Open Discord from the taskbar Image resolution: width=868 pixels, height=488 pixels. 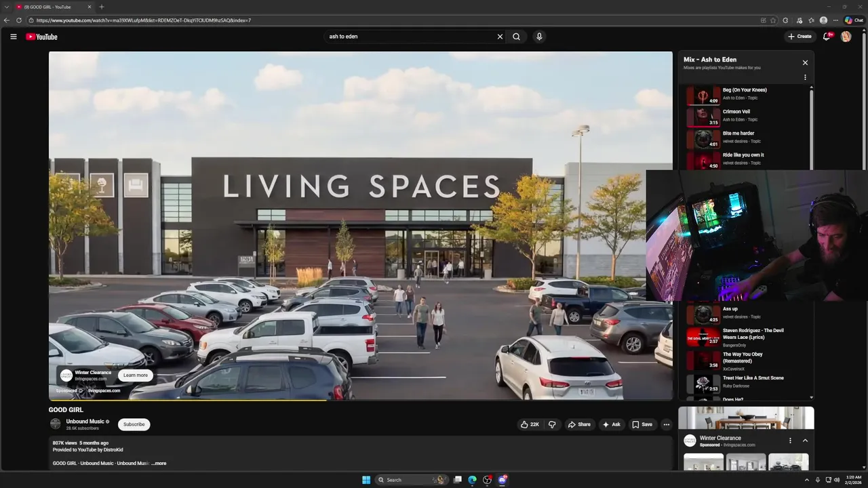(x=502, y=480)
